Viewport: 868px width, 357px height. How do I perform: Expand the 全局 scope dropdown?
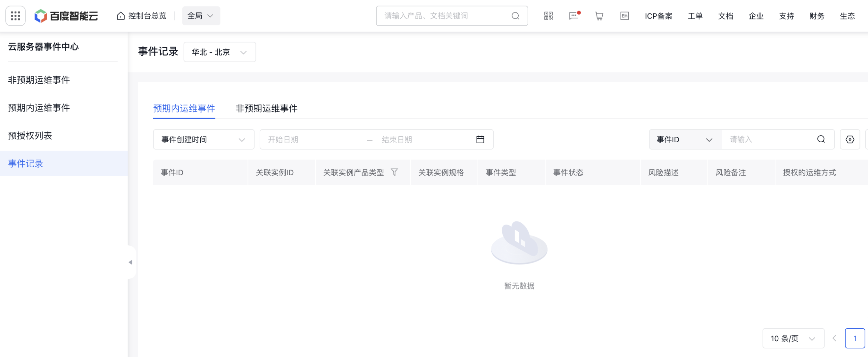tap(201, 16)
